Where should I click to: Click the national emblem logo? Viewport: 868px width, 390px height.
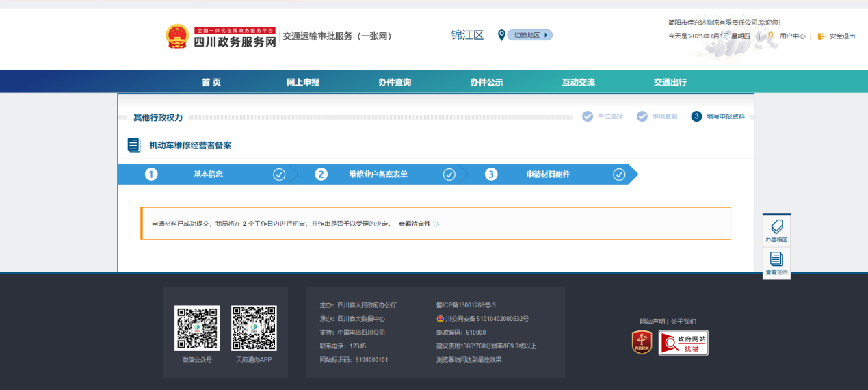pos(177,36)
